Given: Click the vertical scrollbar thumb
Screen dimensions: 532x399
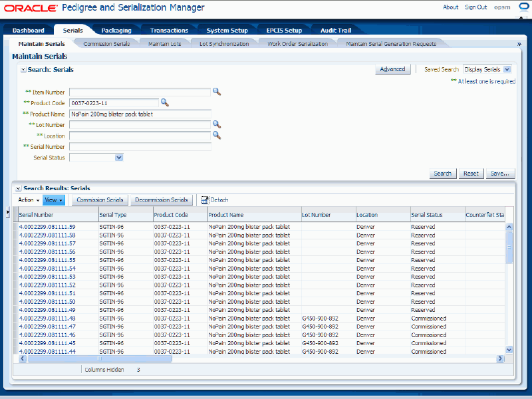Looking at the screenshot, I should (x=509, y=247).
